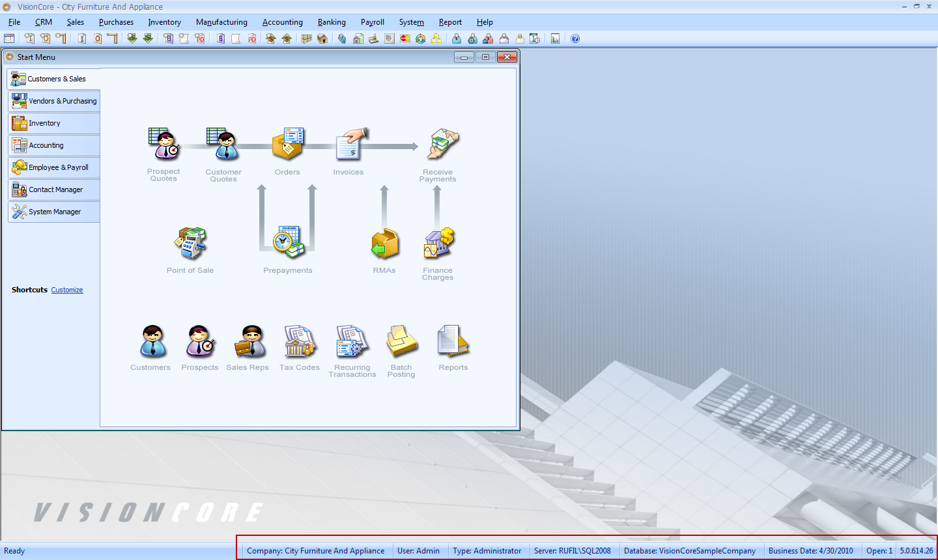Click version '5.0.614.26' in status bar
The width and height of the screenshot is (938, 560).
(x=917, y=551)
